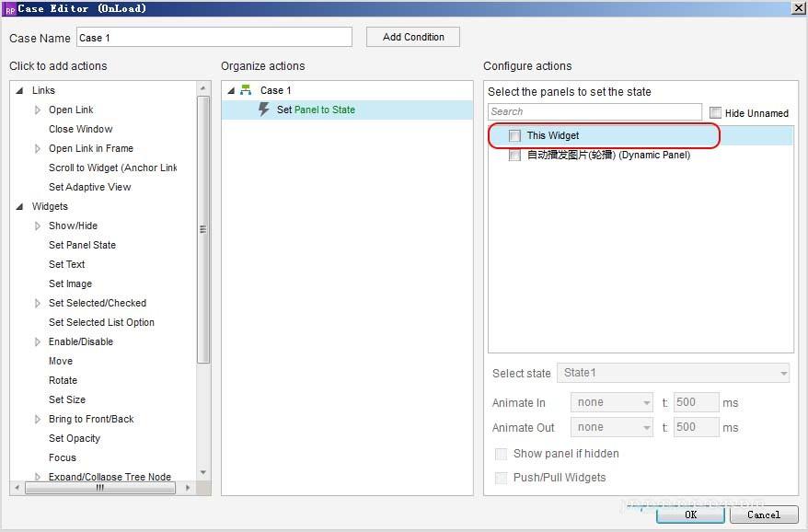Choose the Set Text action
This screenshot has height=532, width=808.
[x=67, y=264]
